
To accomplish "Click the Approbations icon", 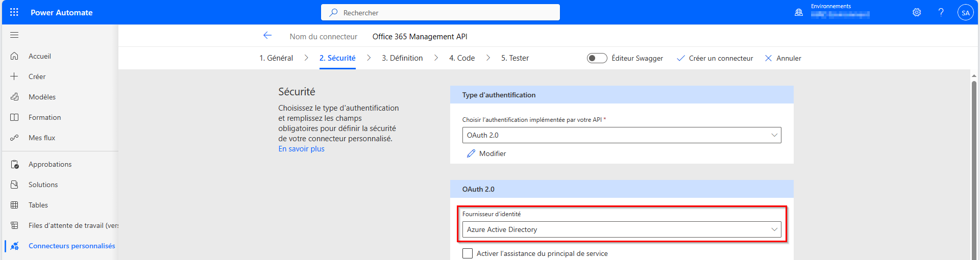I will tap(14, 164).
